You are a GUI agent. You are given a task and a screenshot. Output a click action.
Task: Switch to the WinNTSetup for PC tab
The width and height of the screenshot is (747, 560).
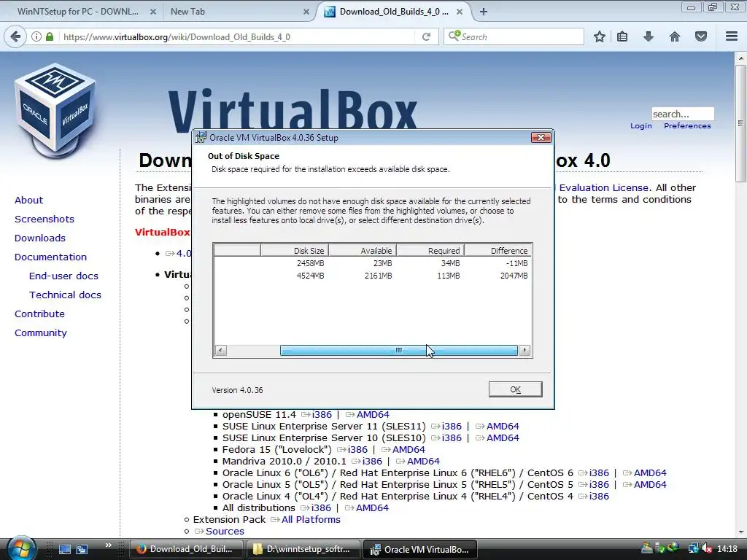(79, 12)
